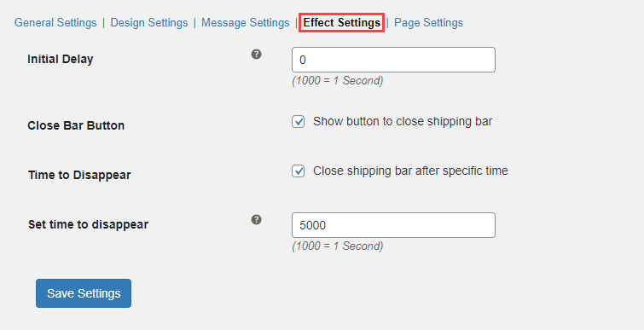Click the 'Show button to close shipping bar' label text
Image resolution: width=644 pixels, height=330 pixels.
403,121
